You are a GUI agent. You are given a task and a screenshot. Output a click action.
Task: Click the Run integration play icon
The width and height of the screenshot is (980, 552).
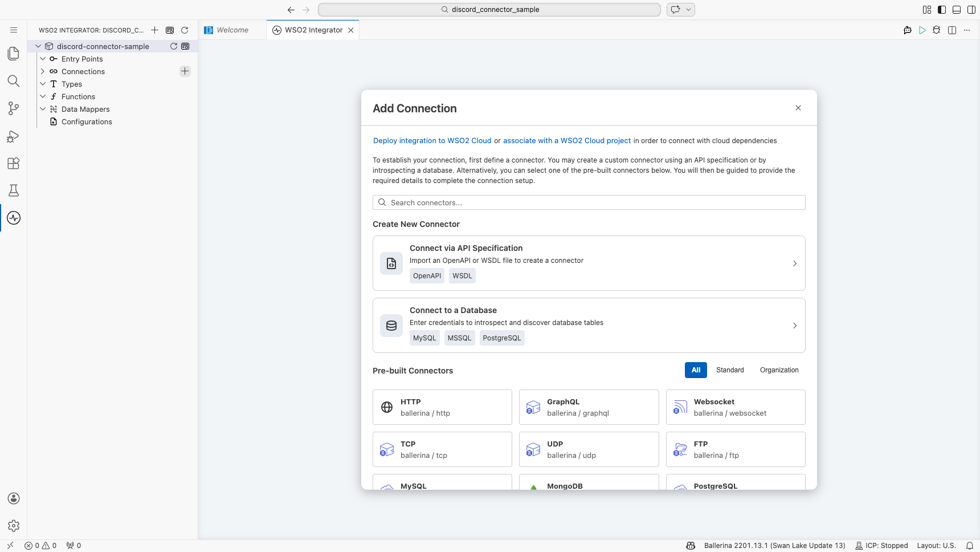922,30
